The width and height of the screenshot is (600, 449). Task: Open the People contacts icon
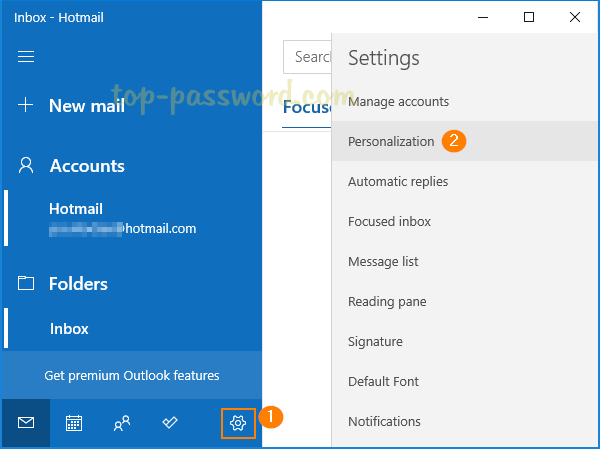[122, 423]
